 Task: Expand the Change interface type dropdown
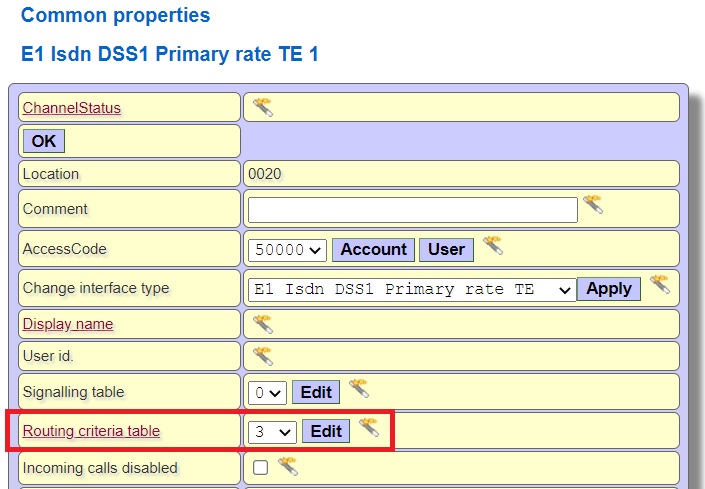[x=411, y=289]
